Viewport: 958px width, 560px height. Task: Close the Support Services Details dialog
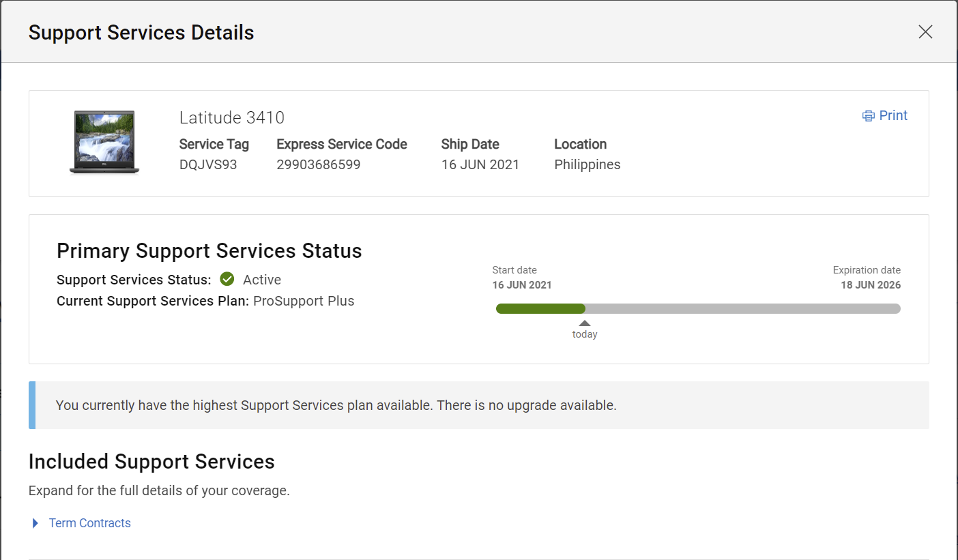pos(925,32)
